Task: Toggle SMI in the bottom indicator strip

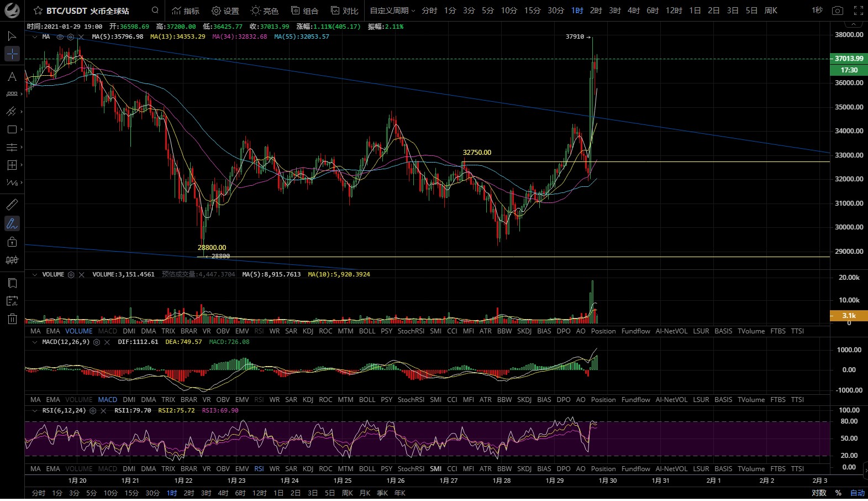Action: pyautogui.click(x=436, y=469)
